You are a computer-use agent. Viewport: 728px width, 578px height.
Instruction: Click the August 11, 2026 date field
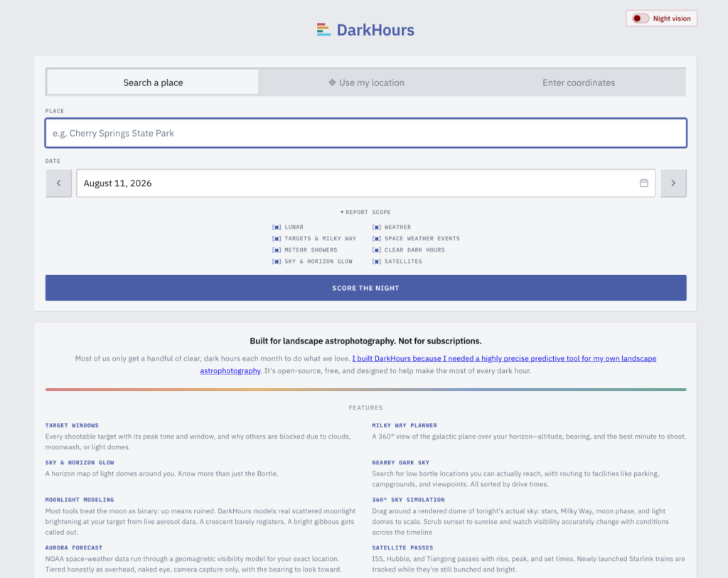(366, 183)
